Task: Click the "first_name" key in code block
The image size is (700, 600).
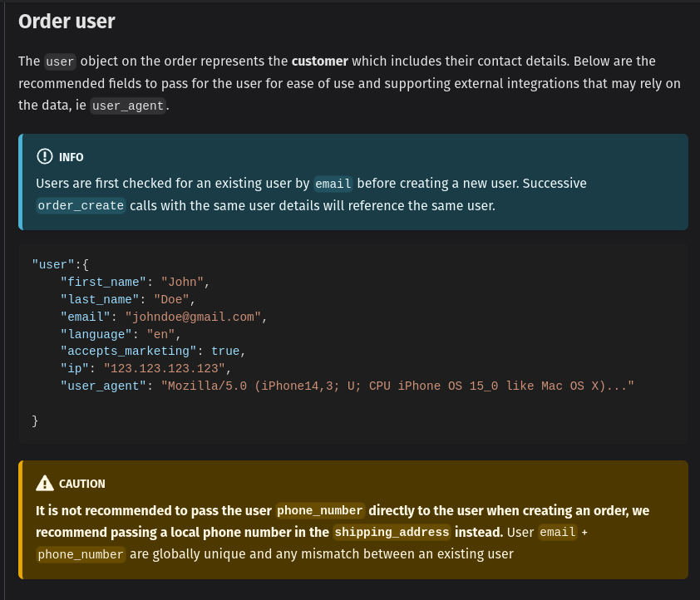Action: click(103, 282)
